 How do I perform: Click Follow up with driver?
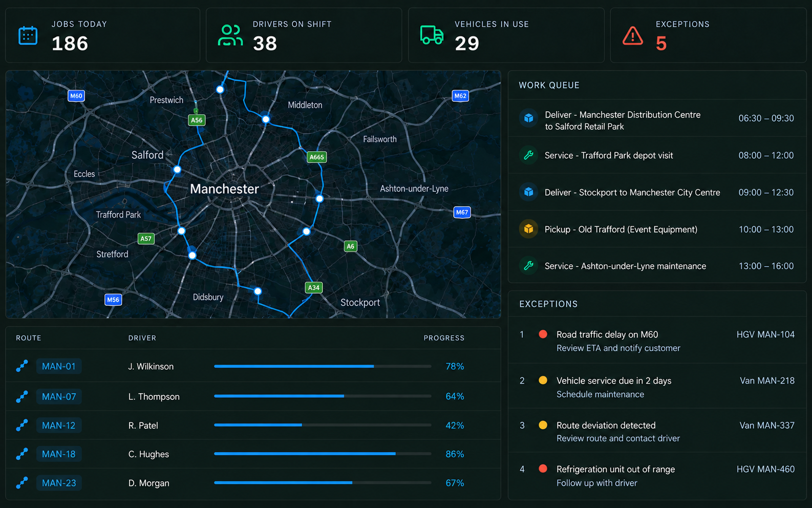pos(597,483)
